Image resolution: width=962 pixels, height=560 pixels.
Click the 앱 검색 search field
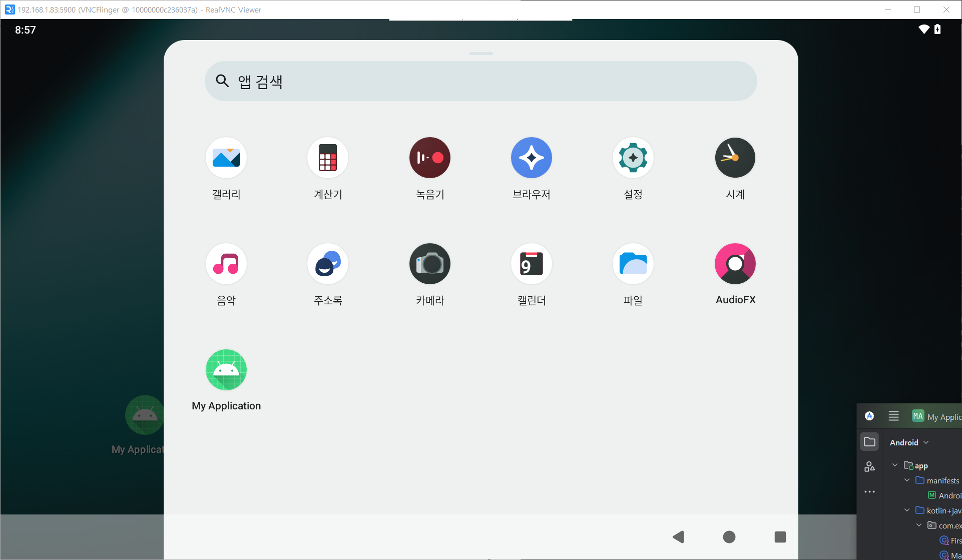click(x=480, y=81)
